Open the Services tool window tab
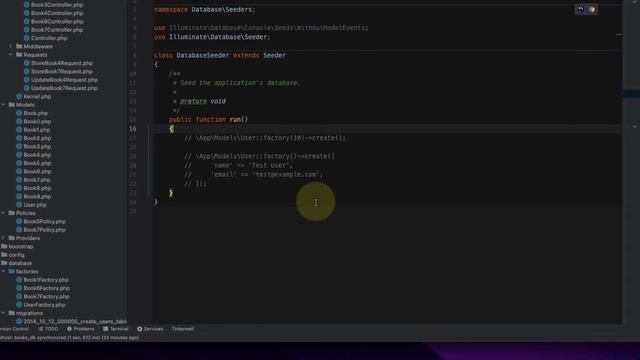 tap(150, 329)
